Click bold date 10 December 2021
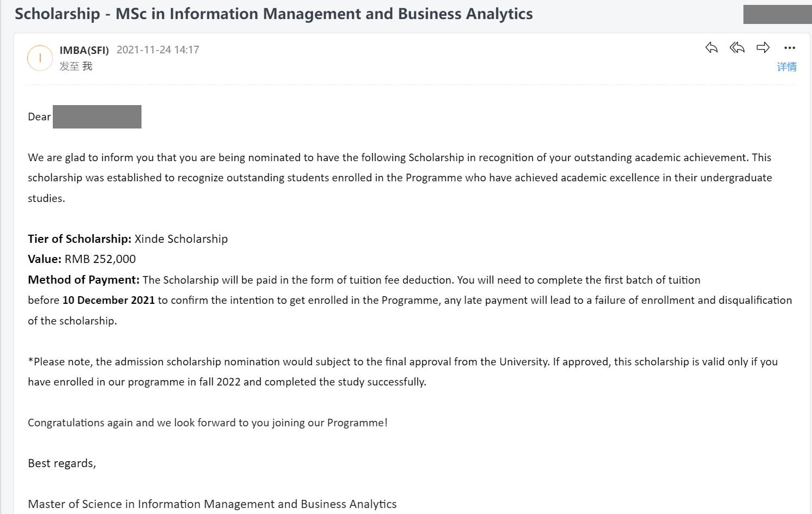The image size is (812, 514). [108, 301]
